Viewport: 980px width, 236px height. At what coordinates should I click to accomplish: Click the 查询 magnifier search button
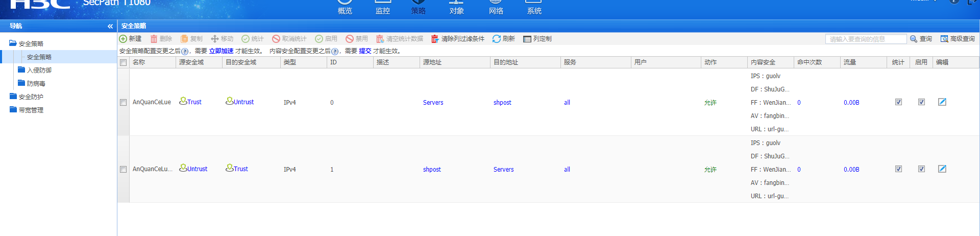tap(921, 39)
